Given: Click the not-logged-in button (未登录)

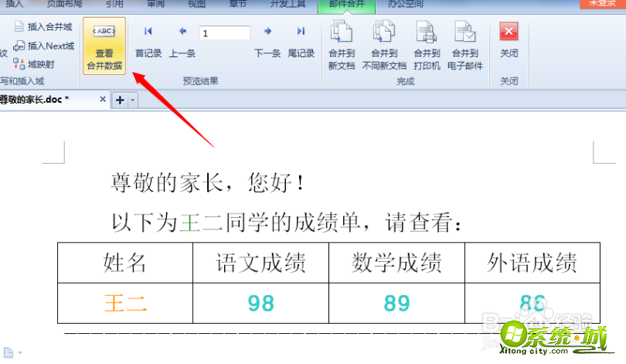Looking at the screenshot, I should click(603, 4).
